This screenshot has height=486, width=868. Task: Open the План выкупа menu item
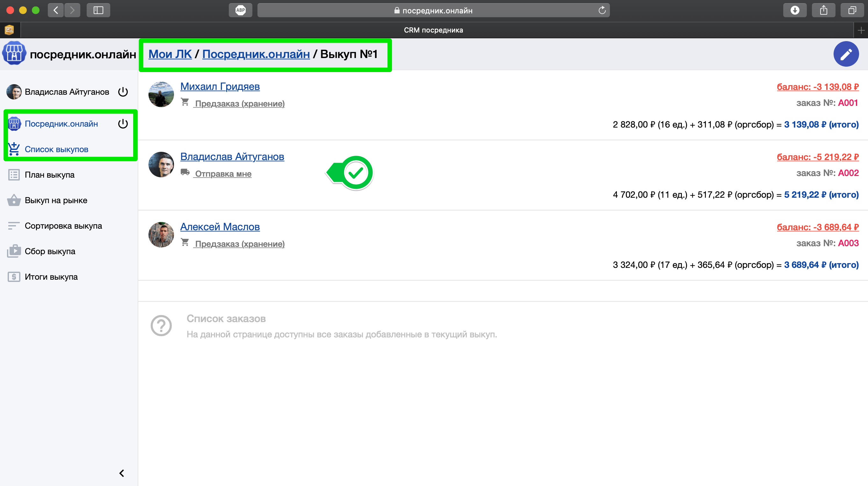click(x=49, y=175)
